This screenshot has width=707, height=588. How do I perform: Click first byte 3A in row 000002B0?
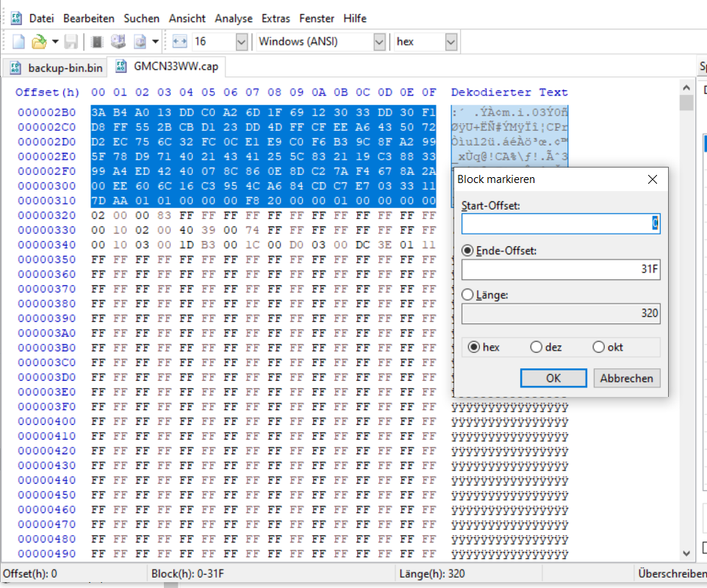coord(98,112)
